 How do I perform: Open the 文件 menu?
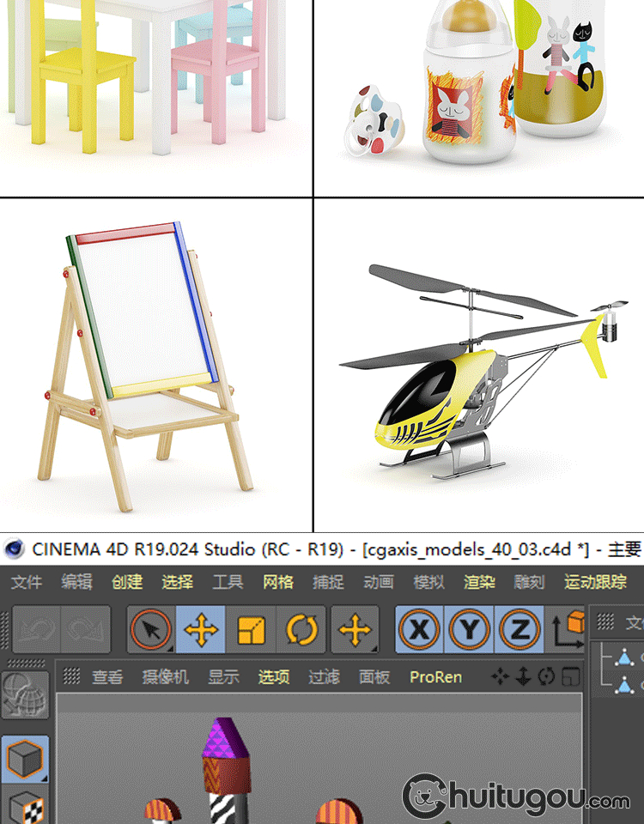(27, 582)
